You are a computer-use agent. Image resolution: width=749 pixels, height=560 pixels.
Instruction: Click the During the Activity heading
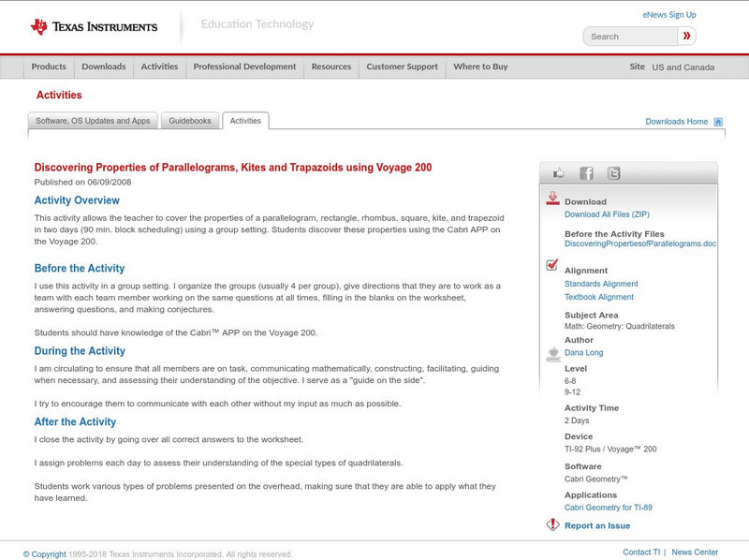tap(80, 351)
